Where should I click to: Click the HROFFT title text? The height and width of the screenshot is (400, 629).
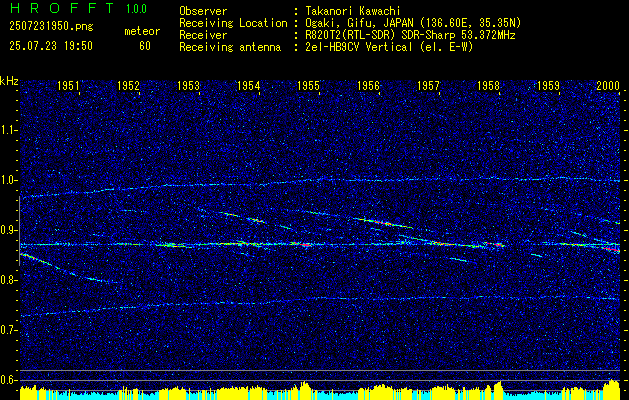62,8
